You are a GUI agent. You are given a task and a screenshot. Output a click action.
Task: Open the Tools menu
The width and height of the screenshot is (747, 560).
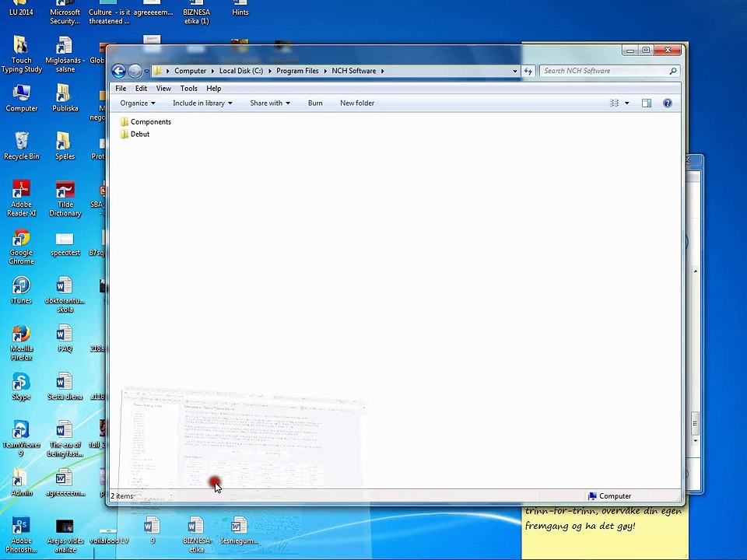pos(188,89)
